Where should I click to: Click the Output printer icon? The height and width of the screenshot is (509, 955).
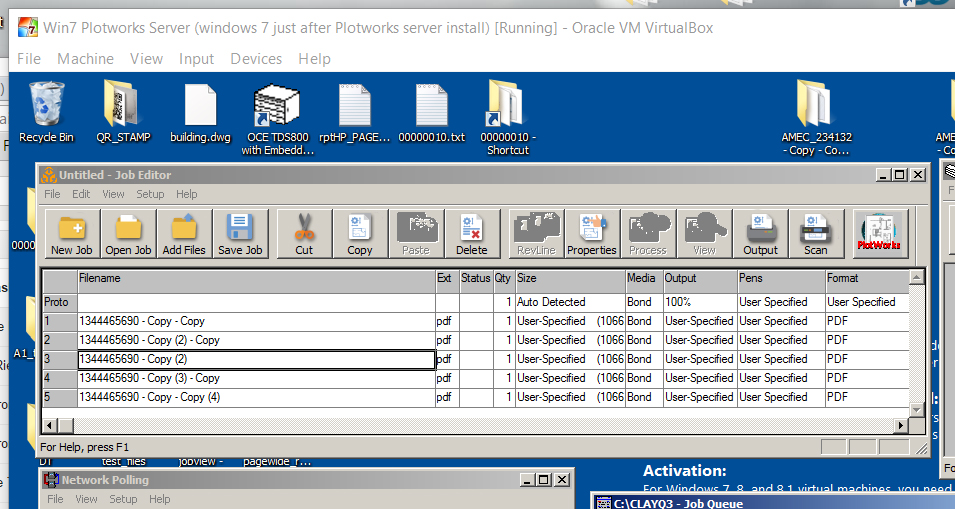(760, 234)
